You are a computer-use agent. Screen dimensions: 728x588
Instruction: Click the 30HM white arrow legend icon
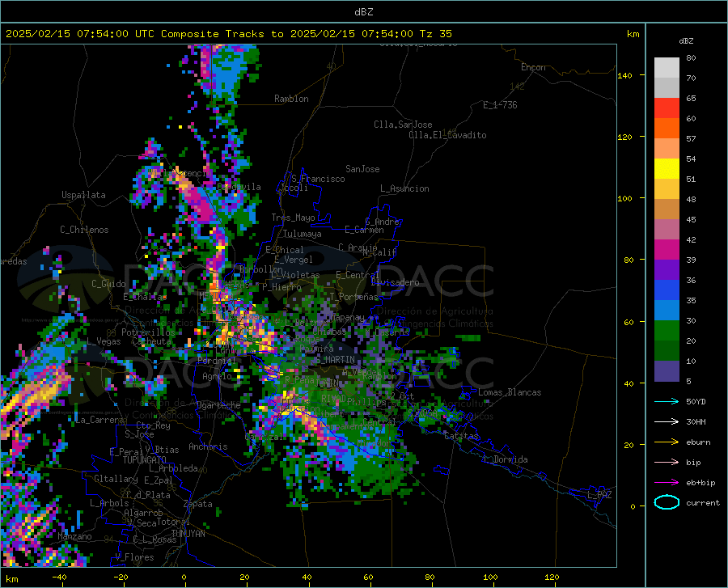click(x=667, y=421)
